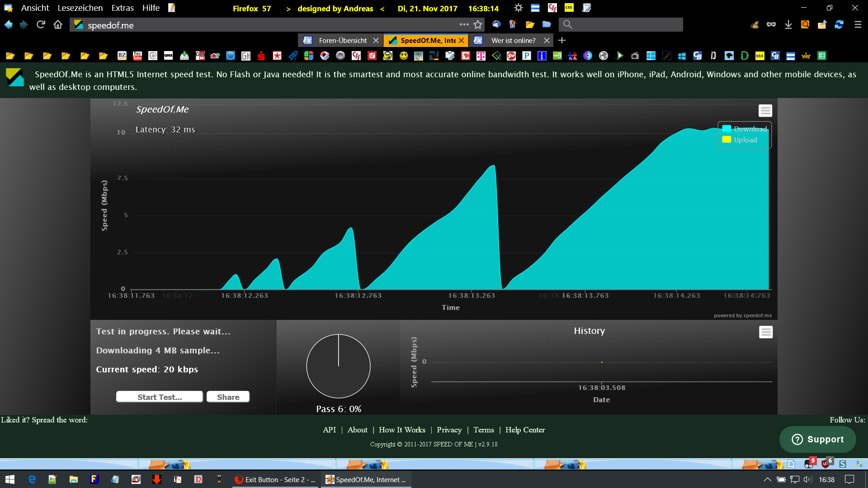Open the Extras menu
Screen dimensions: 868x488
(x=123, y=8)
